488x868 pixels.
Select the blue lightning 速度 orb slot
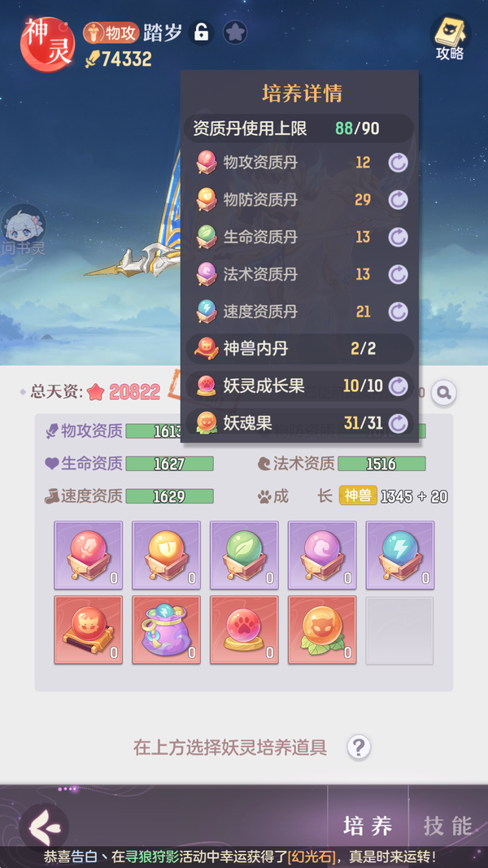tap(400, 555)
